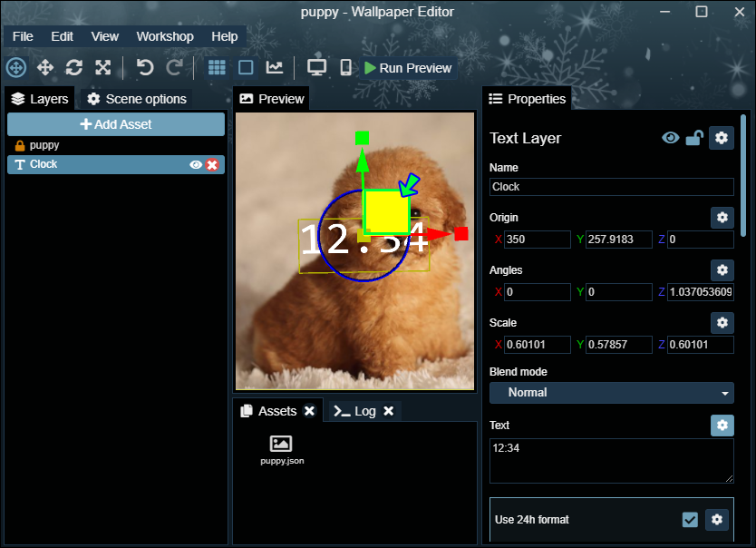Click the Name input field
The height and width of the screenshot is (548, 756).
(x=611, y=187)
